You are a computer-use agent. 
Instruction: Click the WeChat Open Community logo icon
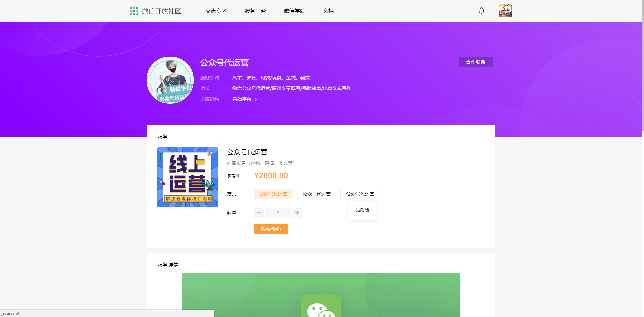(x=134, y=11)
